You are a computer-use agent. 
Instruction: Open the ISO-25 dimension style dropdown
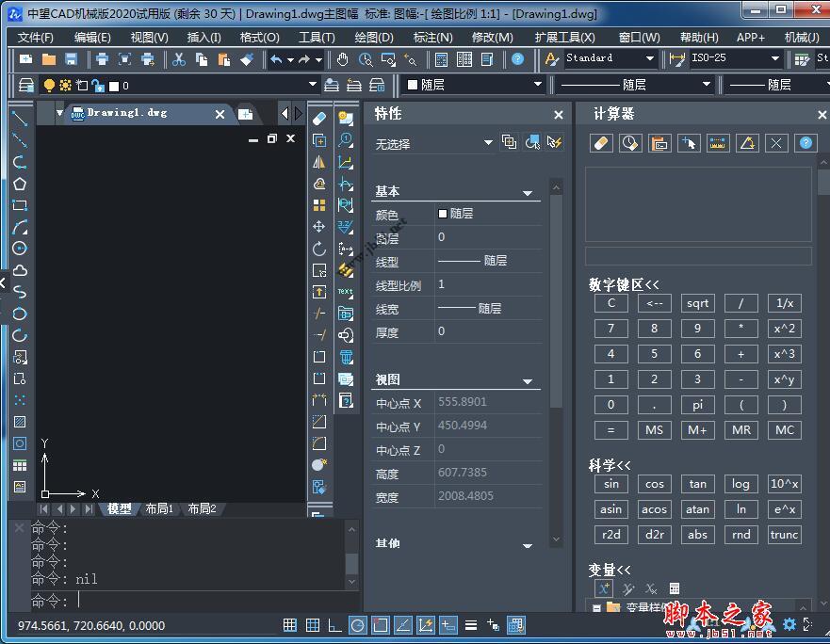pyautogui.click(x=775, y=58)
